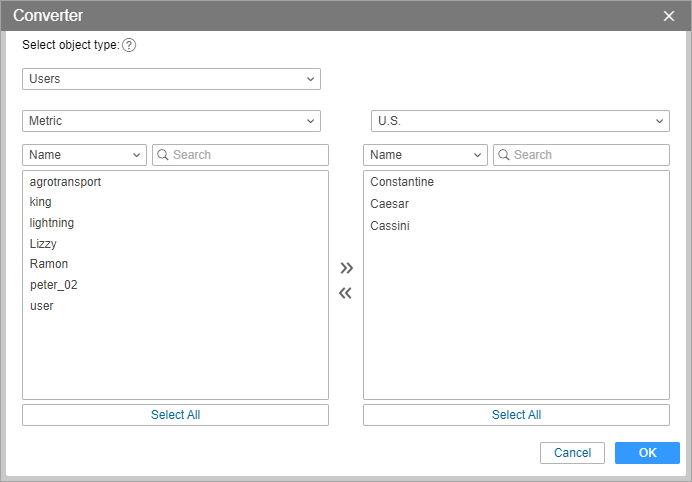Open the U.S. measurement dropdown
This screenshot has height=482, width=692.
coord(520,121)
